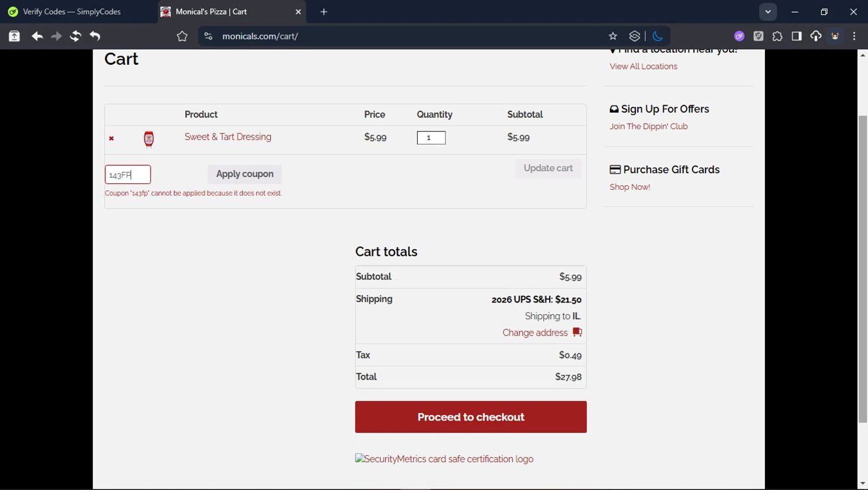Apply the entered coupon code
The image size is (868, 490).
(x=245, y=174)
